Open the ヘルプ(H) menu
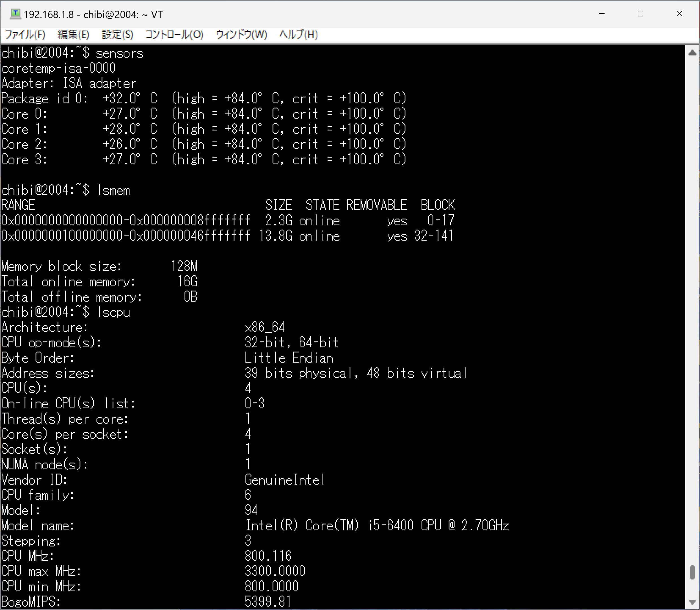The image size is (700, 610). tap(298, 34)
